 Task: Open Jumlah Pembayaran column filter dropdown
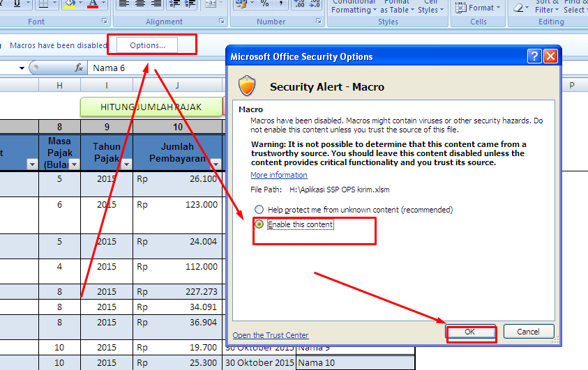(x=216, y=164)
